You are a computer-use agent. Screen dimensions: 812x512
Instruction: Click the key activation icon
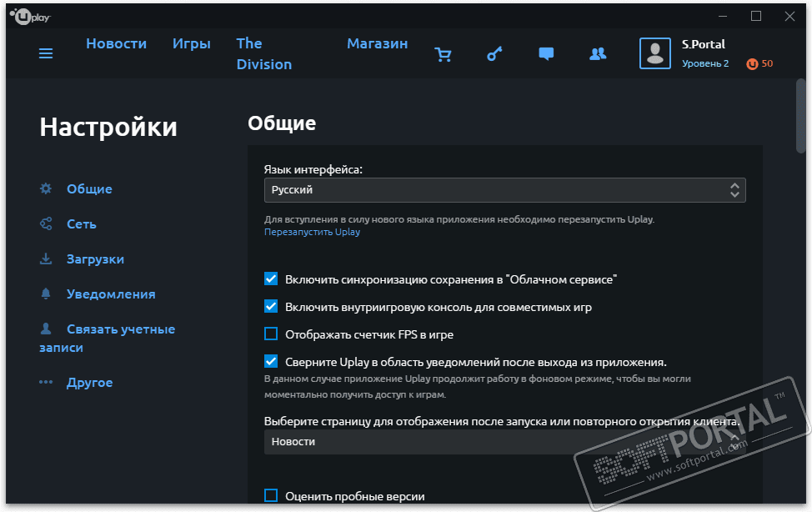[x=494, y=54]
